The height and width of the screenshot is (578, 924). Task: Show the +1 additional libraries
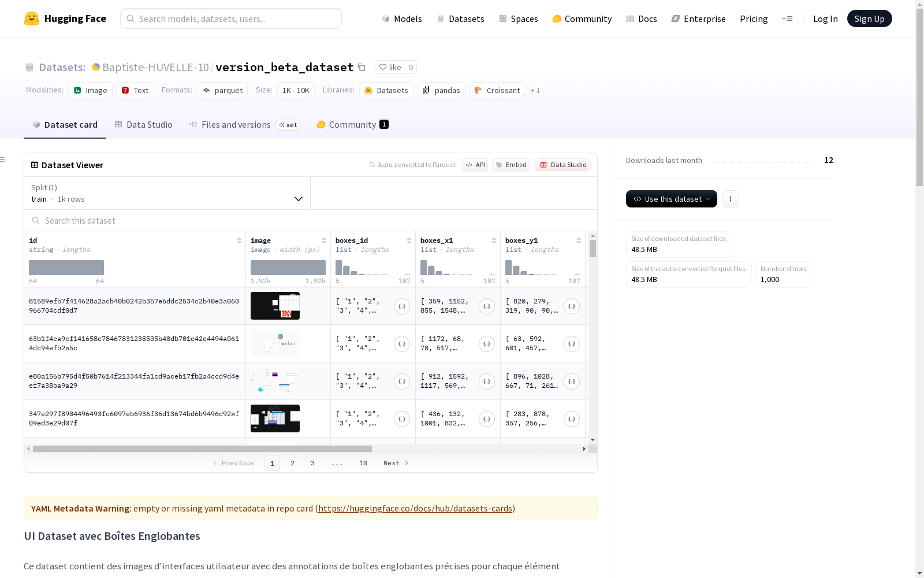tap(535, 90)
